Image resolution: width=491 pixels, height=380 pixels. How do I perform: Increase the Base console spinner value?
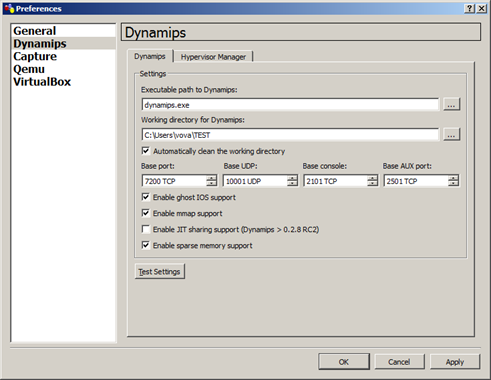pos(372,178)
